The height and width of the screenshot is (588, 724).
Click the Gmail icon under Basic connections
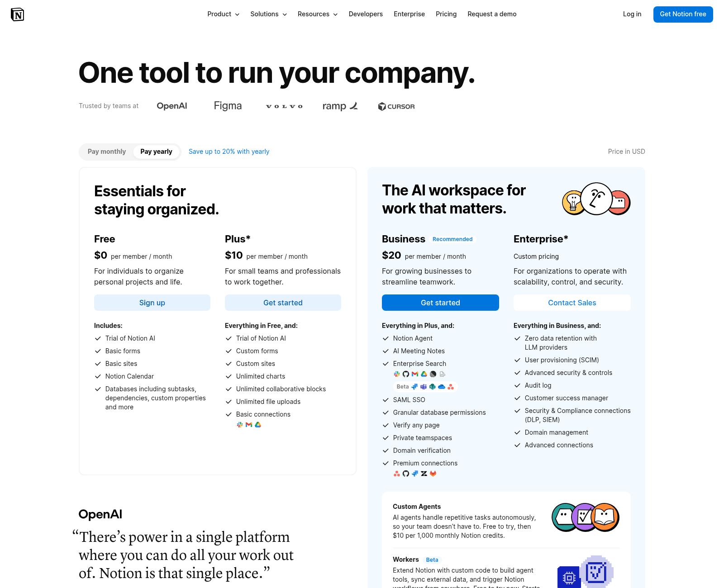click(x=249, y=425)
